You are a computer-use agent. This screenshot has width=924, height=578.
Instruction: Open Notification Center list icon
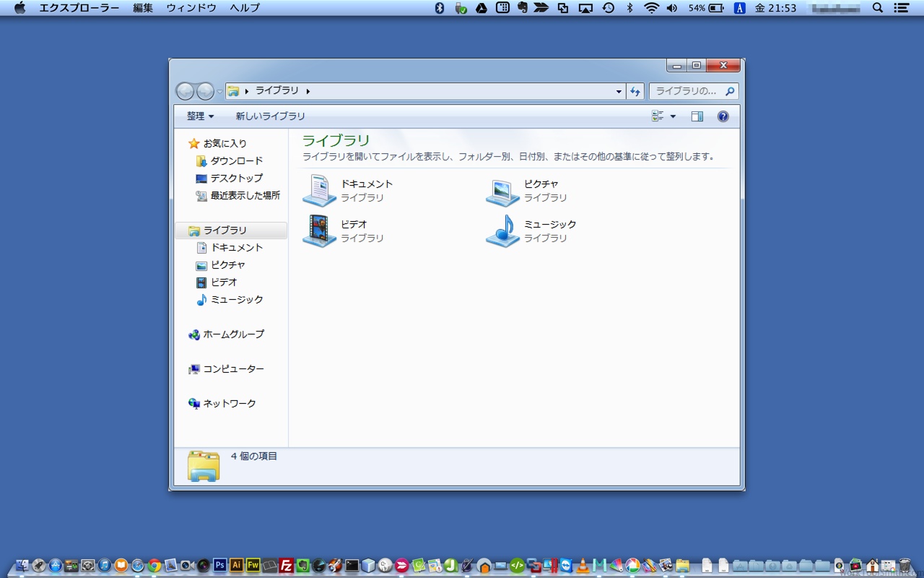tap(901, 8)
